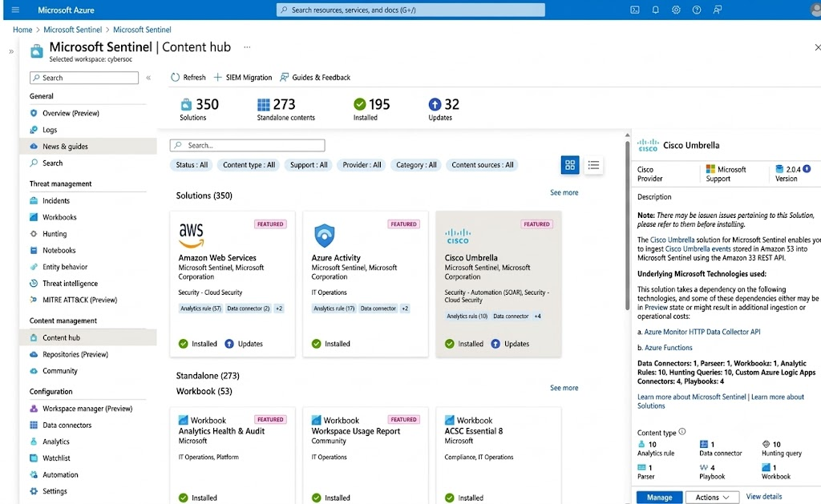Open Azure Monitor HTTP Data Collector API link
This screenshot has height=504, width=821.
[x=702, y=332]
